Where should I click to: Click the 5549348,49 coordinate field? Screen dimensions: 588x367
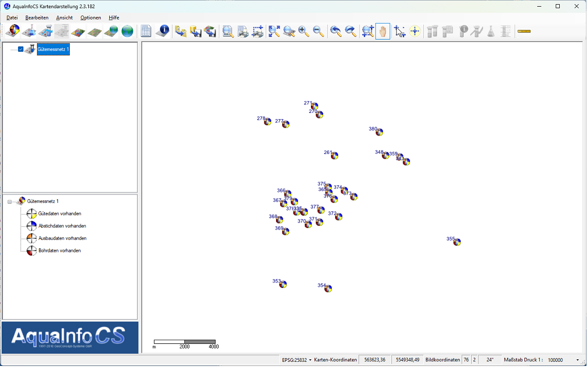(407, 360)
